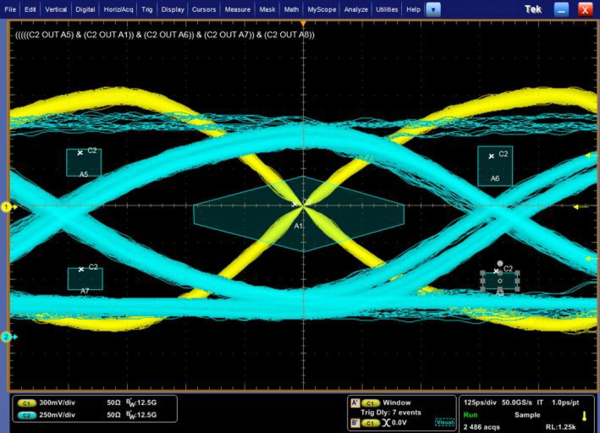
Task: Open the Mask menu
Action: coord(266,8)
